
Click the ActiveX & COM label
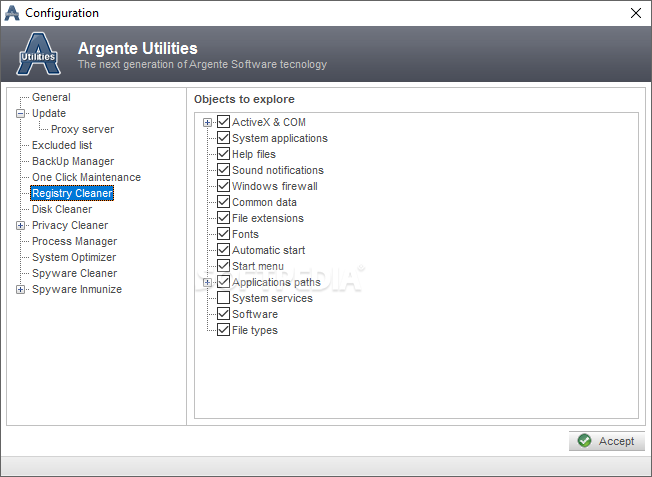pyautogui.click(x=269, y=122)
